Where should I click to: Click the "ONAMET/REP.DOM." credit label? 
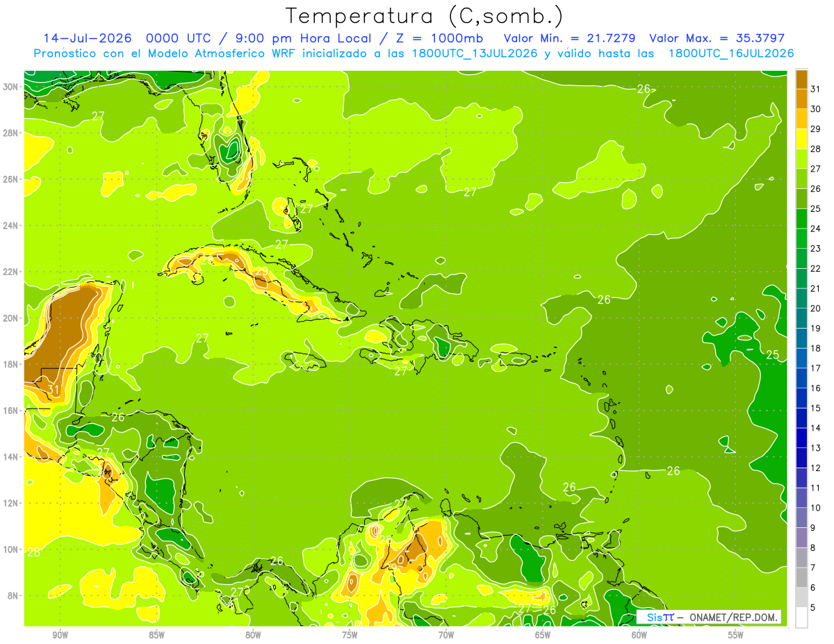pyautogui.click(x=733, y=617)
